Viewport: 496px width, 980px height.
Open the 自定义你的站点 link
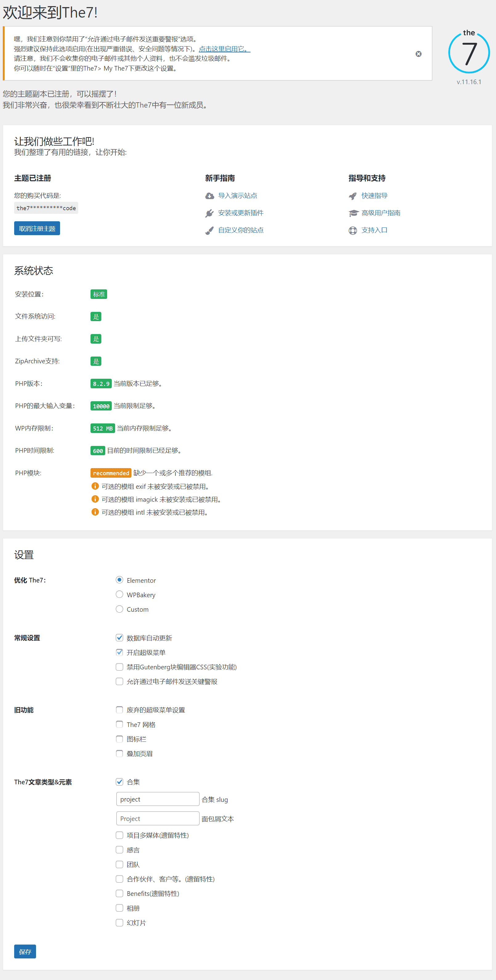click(x=240, y=230)
